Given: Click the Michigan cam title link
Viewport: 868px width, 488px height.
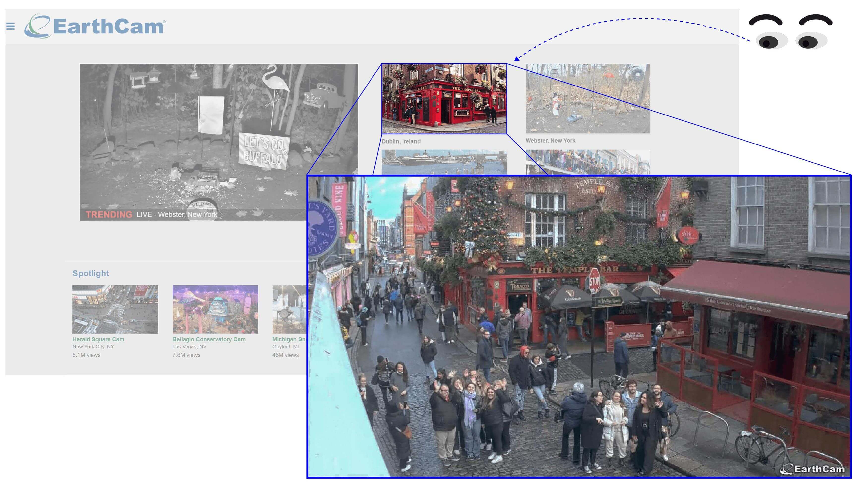Looking at the screenshot, I should pos(289,339).
